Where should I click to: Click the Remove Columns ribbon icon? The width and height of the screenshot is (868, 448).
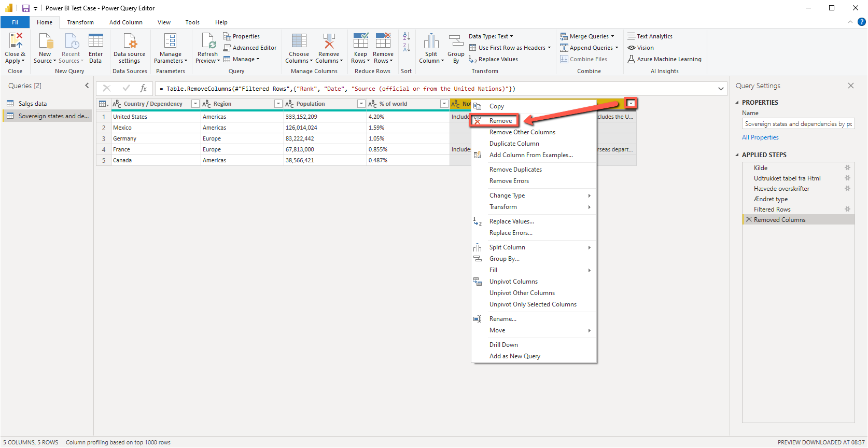pos(329,40)
